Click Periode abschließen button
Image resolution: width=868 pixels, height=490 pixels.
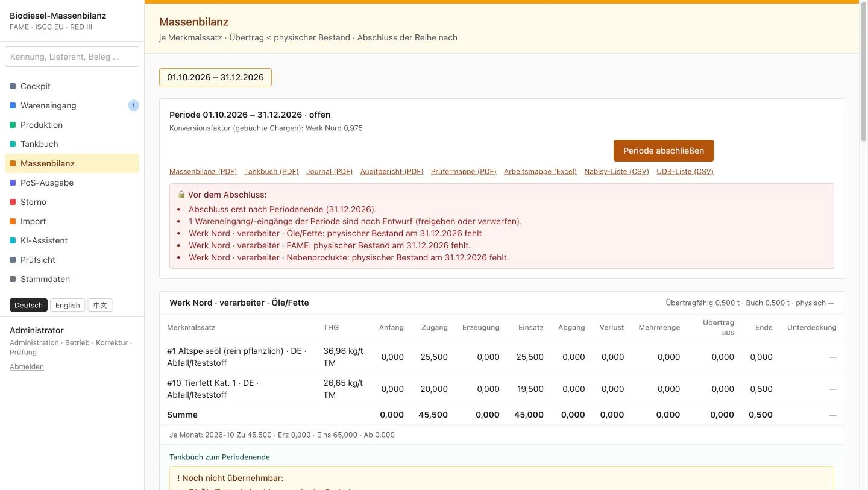664,151
